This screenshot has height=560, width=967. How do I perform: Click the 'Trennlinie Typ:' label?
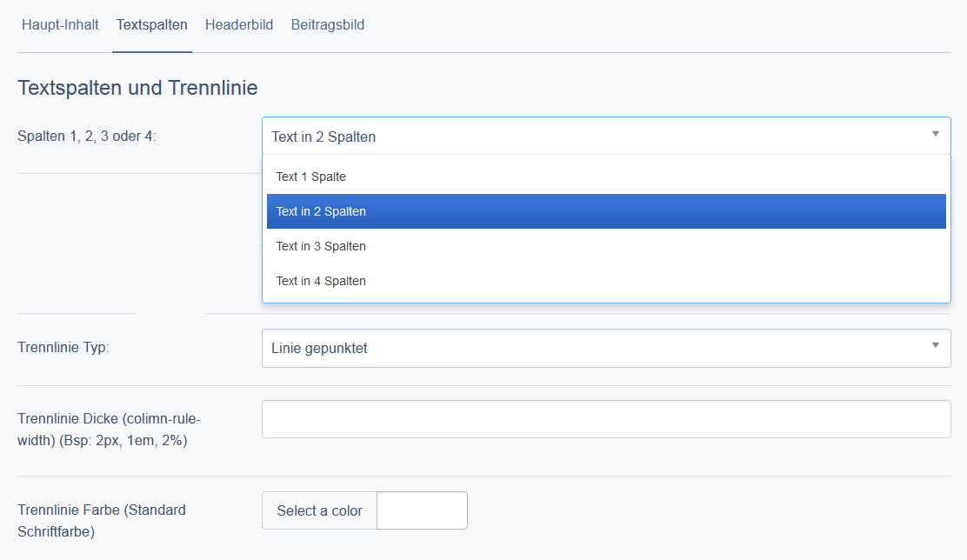coord(63,348)
